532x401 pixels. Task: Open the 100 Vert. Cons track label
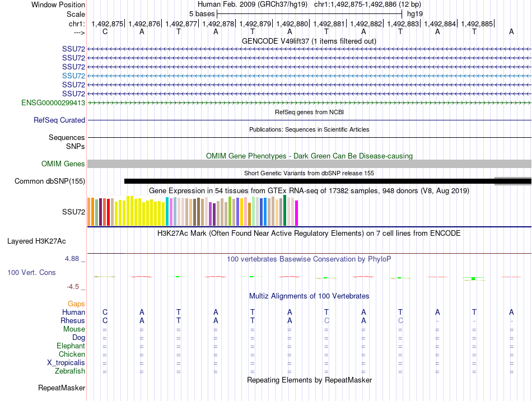pyautogui.click(x=31, y=272)
